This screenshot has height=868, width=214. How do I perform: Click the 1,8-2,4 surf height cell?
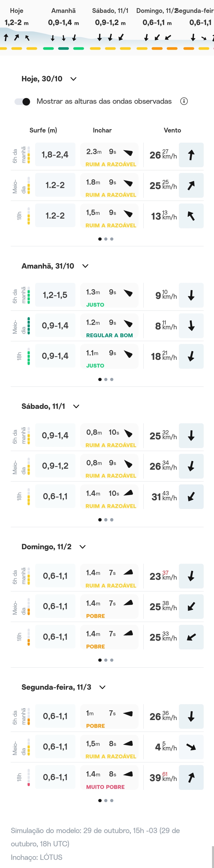tap(55, 155)
